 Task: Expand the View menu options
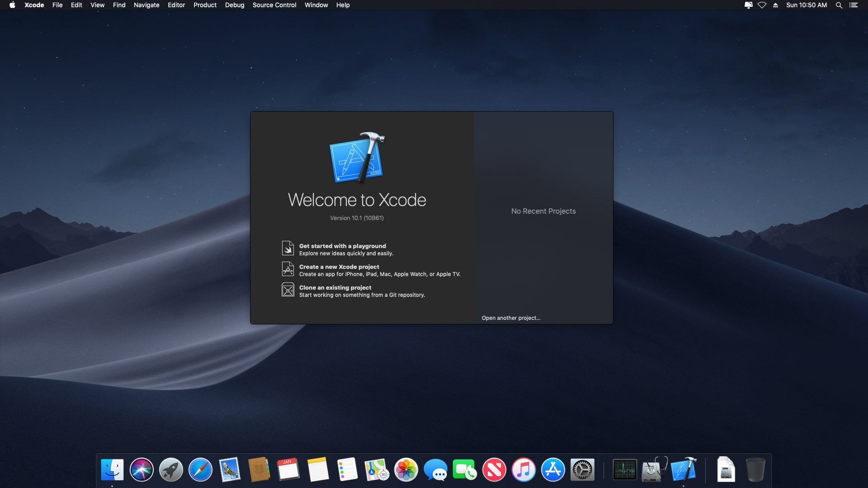[97, 5]
